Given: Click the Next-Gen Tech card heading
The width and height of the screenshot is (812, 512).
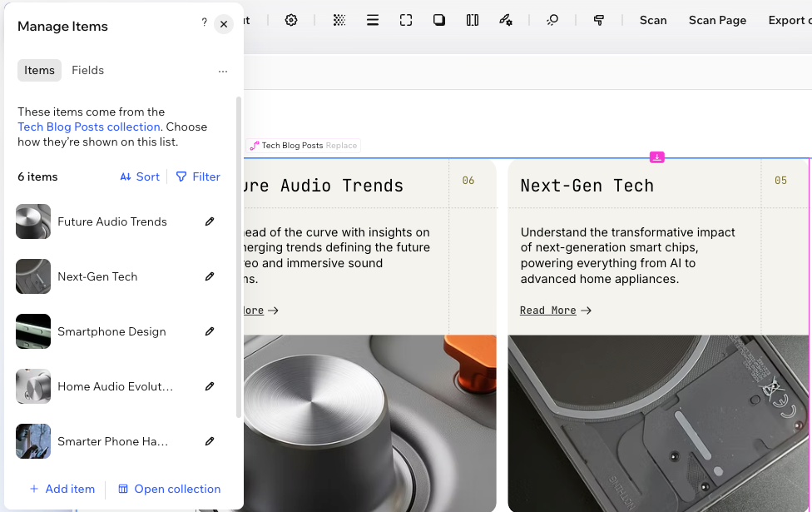Looking at the screenshot, I should coord(587,186).
